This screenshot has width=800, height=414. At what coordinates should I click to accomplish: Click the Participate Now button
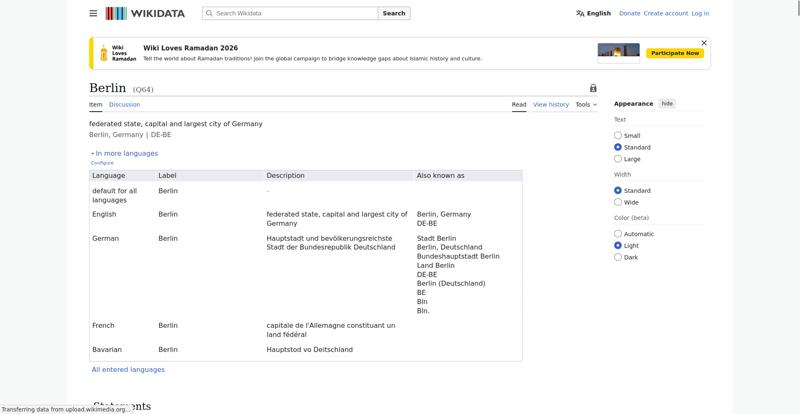675,53
